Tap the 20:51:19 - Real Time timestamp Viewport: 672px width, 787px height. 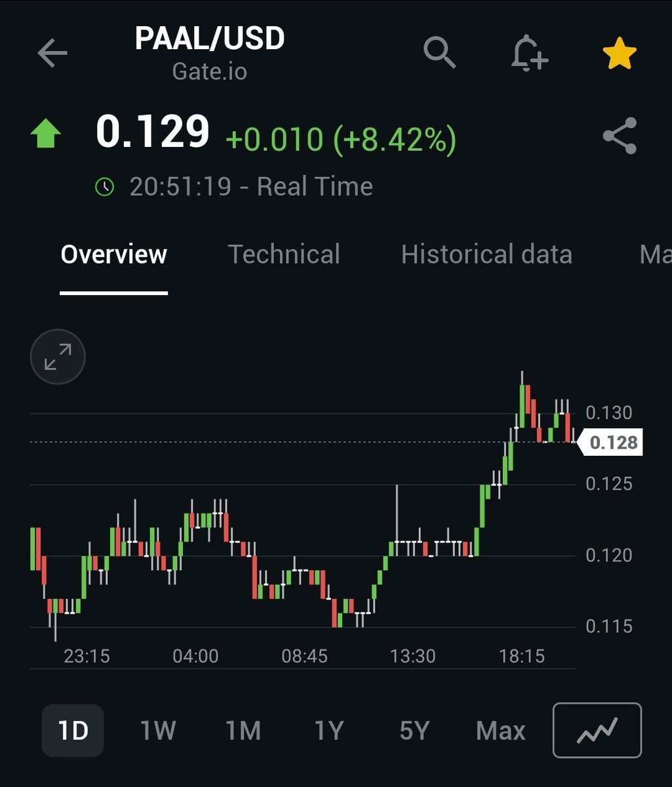coord(251,186)
